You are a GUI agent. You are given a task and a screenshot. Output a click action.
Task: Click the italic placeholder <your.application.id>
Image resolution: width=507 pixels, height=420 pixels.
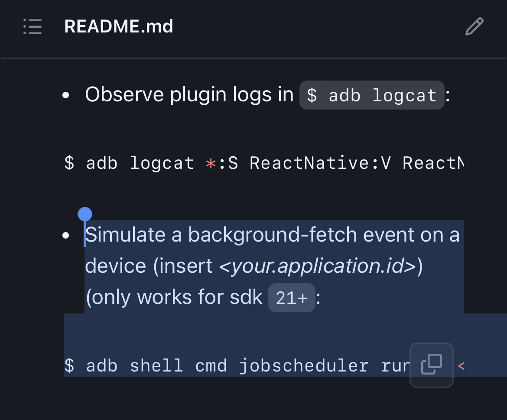pyautogui.click(x=319, y=266)
